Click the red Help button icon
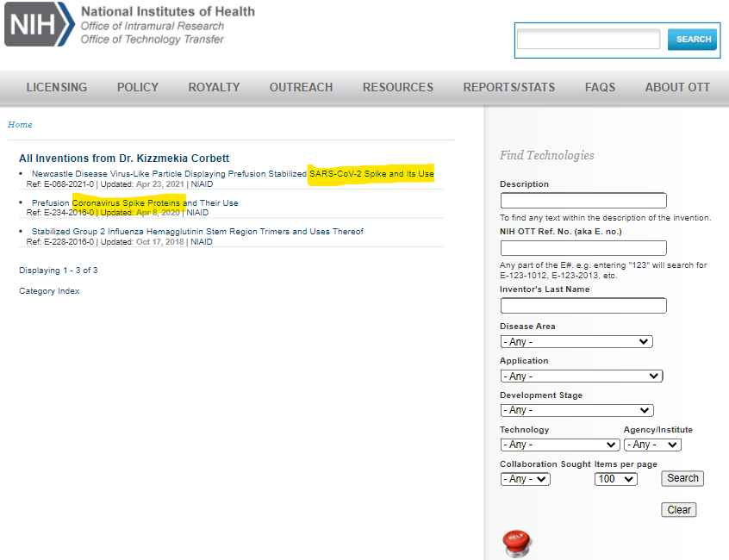 point(517,544)
